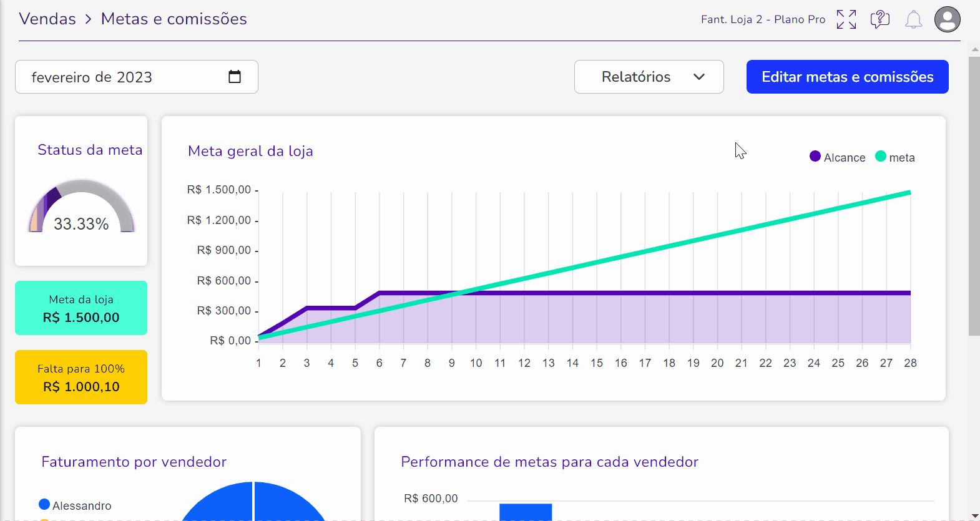This screenshot has width=980, height=521.
Task: Click the fevereiro de 2023 date field
Action: coord(137,77)
